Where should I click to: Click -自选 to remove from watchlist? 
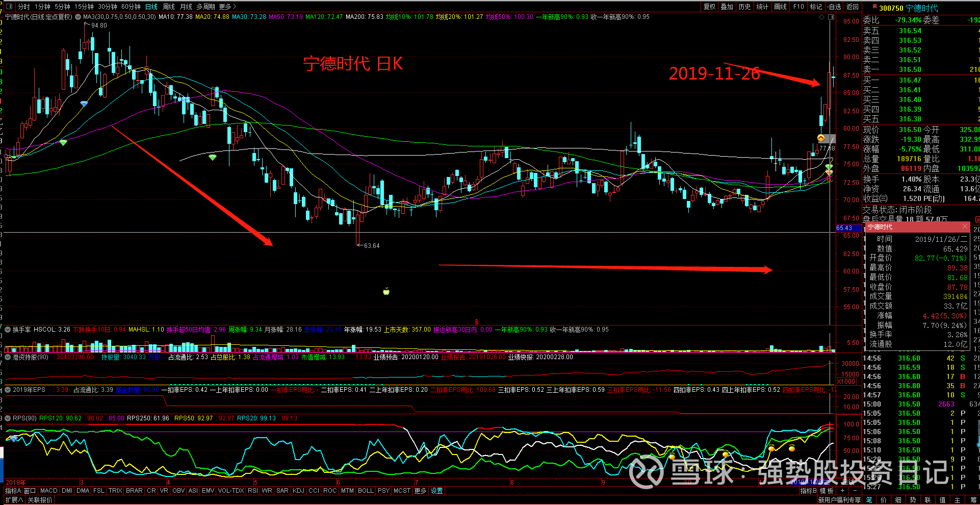click(834, 7)
